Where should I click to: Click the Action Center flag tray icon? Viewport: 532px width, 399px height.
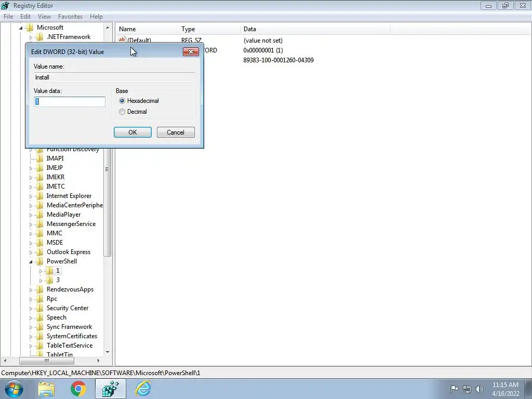tap(454, 389)
